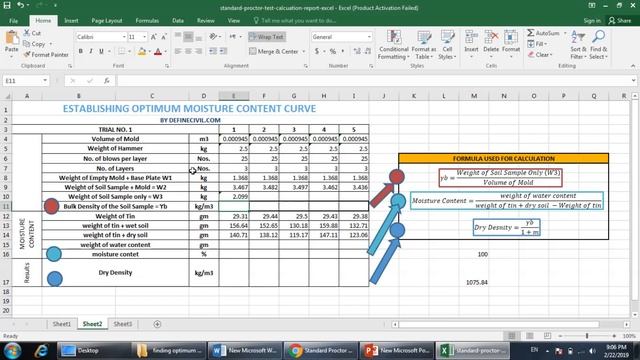Click the Share button

[x=620, y=20]
